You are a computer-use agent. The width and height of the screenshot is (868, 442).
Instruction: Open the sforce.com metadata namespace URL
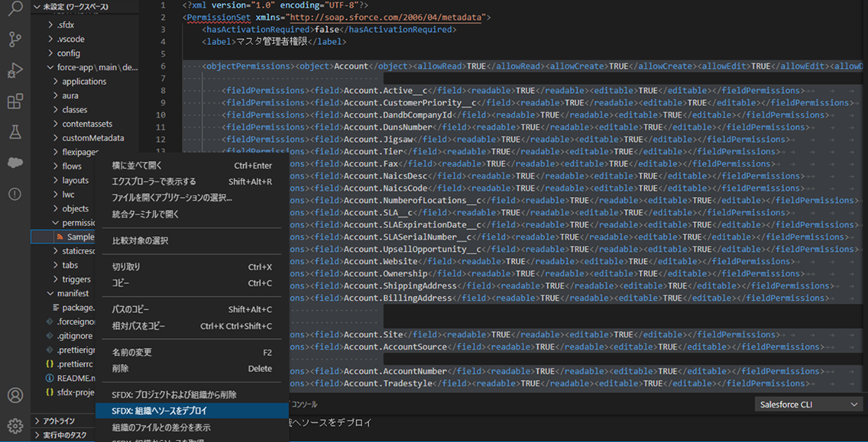click(x=386, y=18)
